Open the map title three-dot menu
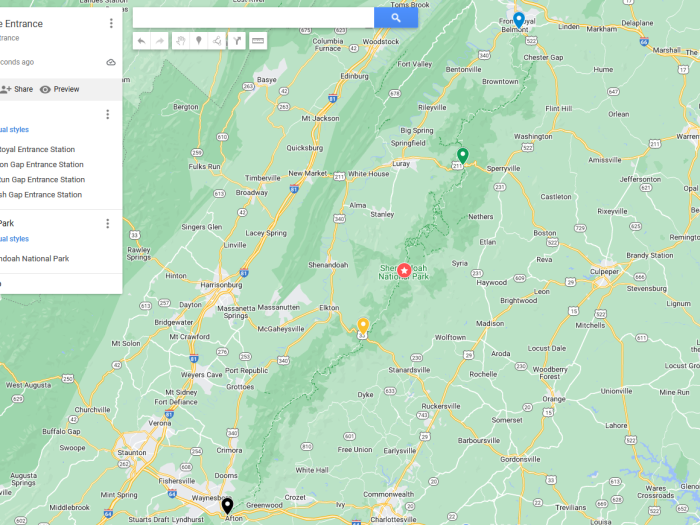This screenshot has width=700, height=525. (x=111, y=23)
